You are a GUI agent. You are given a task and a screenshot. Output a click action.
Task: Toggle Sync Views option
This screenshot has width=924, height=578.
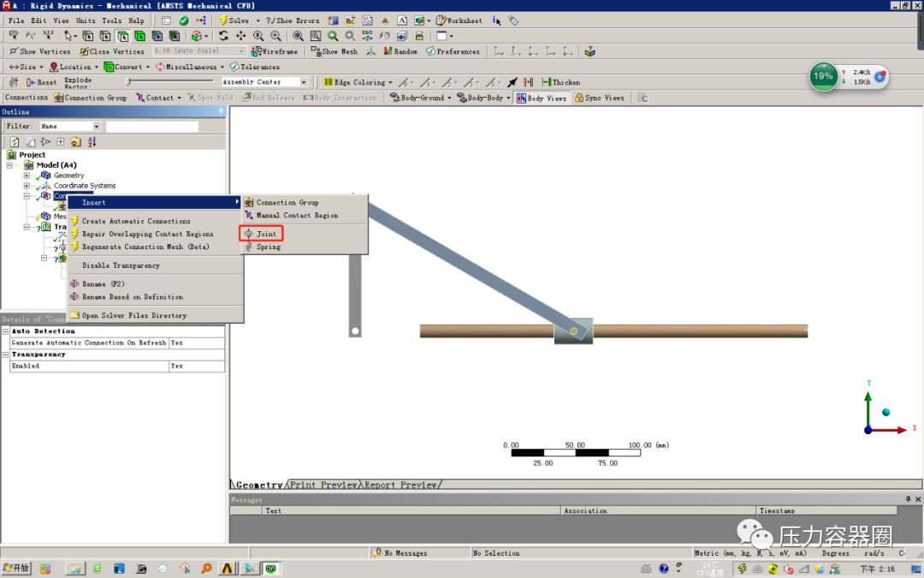point(599,97)
